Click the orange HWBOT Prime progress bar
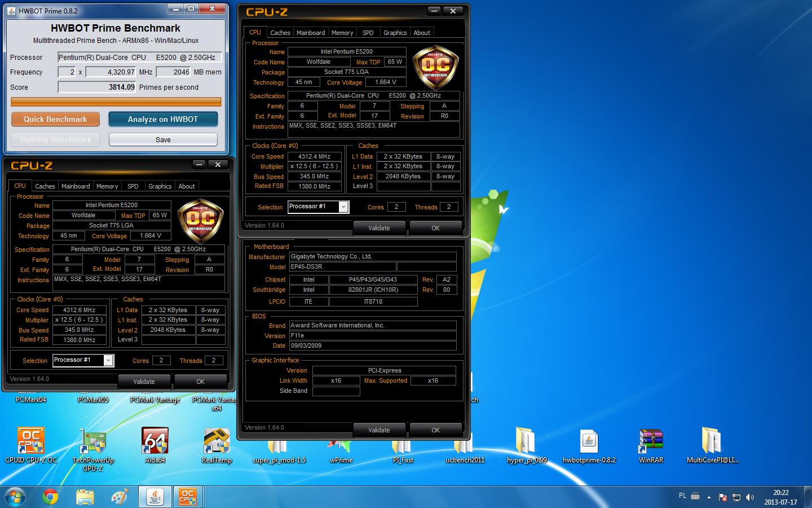The height and width of the screenshot is (508, 812). point(116,102)
